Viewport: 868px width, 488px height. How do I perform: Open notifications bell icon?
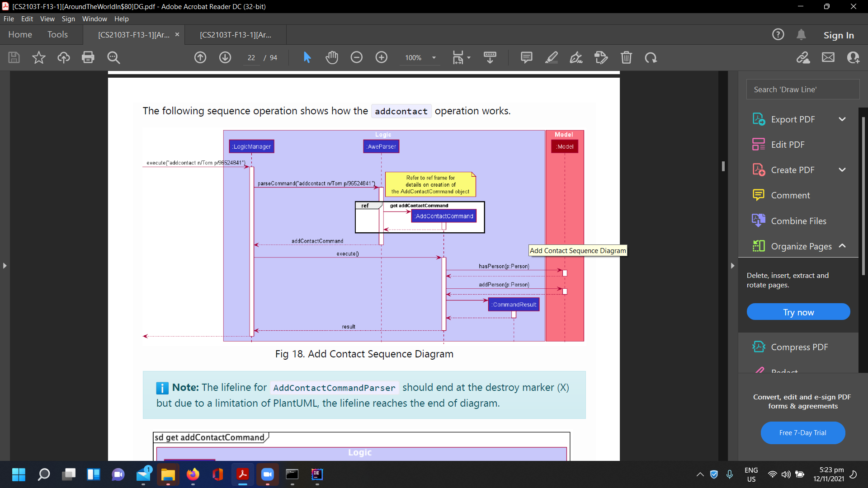pyautogui.click(x=801, y=34)
